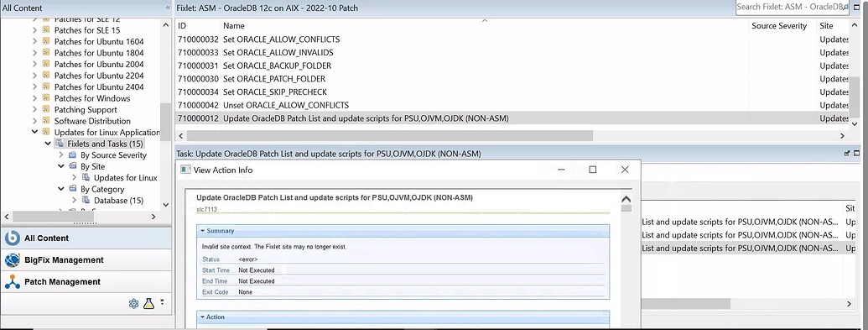
Task: Click the site icon beside Patches for Windows
Action: tap(46, 99)
